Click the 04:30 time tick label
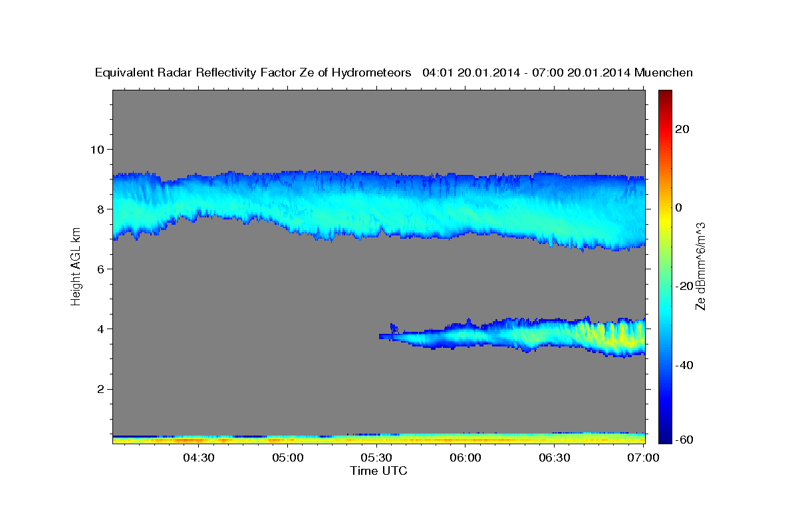 [199, 458]
